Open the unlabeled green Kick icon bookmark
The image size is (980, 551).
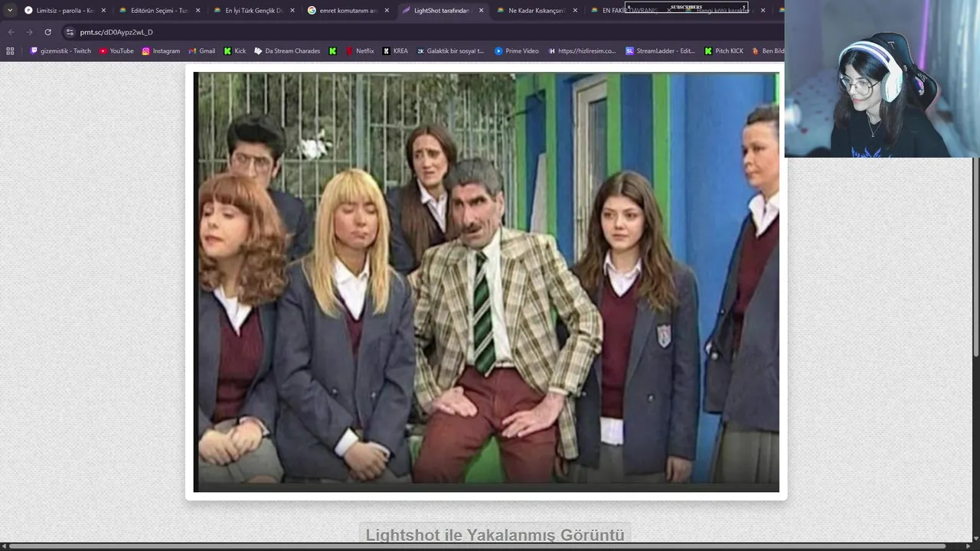click(332, 51)
